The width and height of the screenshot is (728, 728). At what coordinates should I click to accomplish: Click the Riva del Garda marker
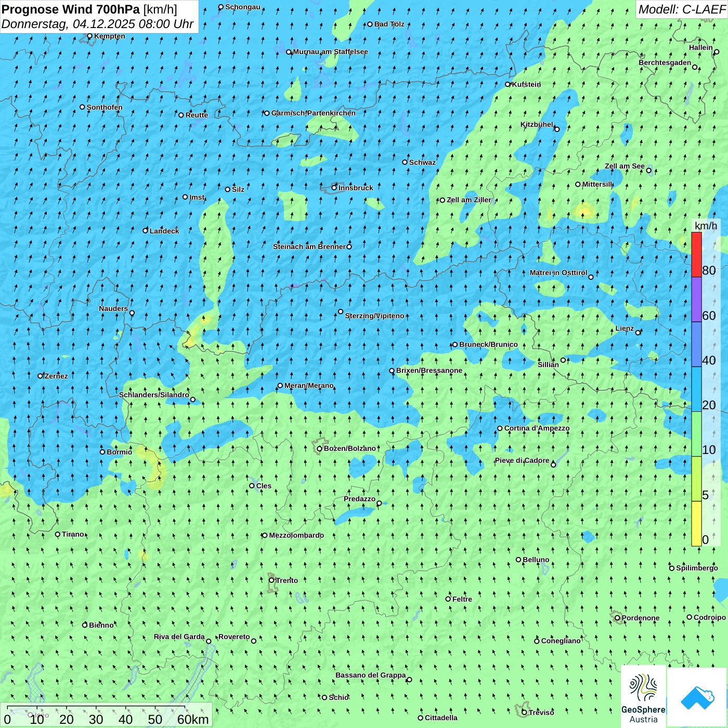(x=209, y=641)
